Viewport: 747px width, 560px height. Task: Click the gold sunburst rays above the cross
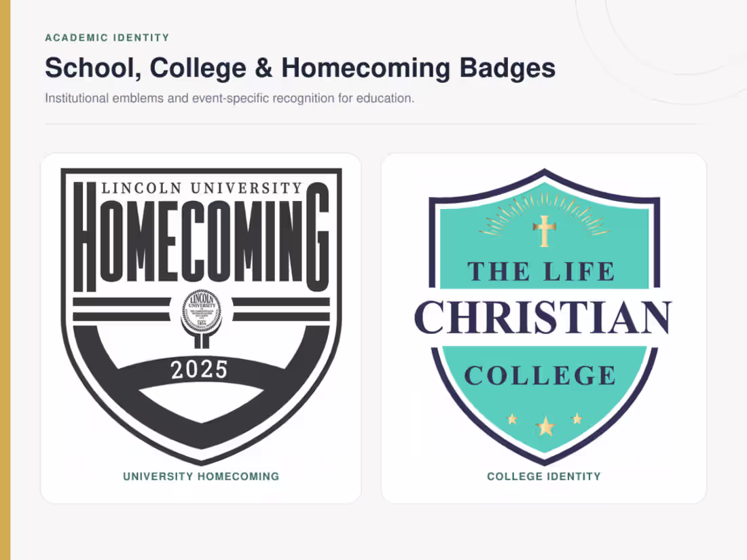point(544,213)
